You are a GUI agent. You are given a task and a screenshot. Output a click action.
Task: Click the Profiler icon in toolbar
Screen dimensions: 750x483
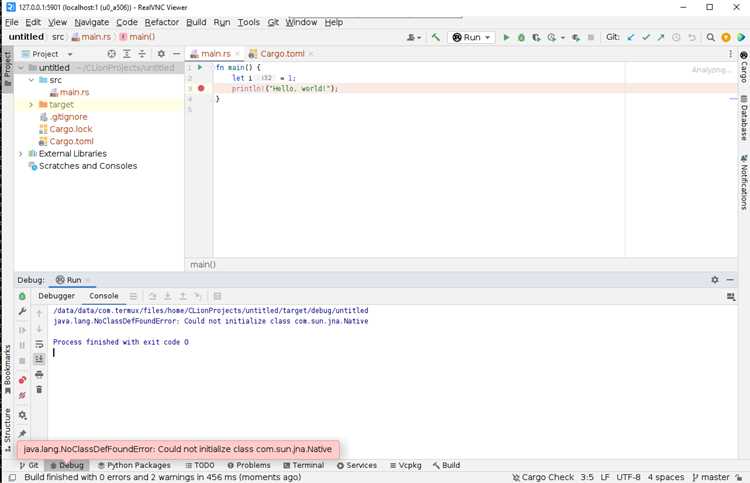pyautogui.click(x=552, y=37)
